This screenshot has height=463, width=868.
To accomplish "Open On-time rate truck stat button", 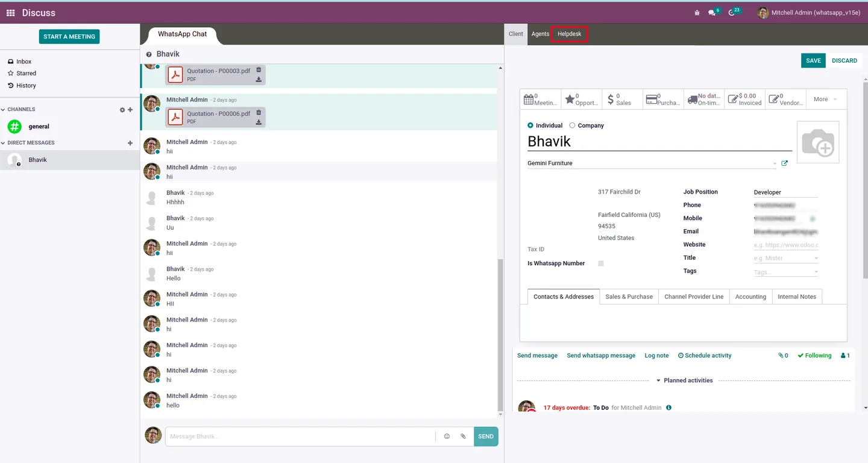I will 704,99.
